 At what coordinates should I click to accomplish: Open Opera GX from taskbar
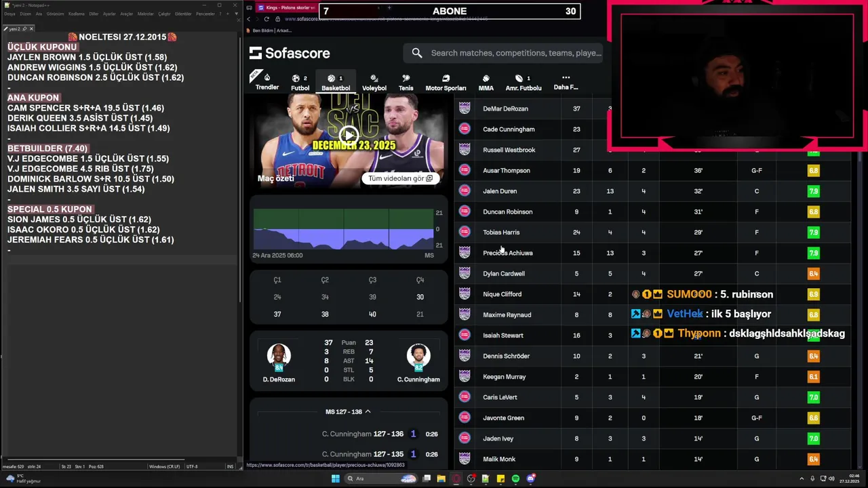[456, 479]
